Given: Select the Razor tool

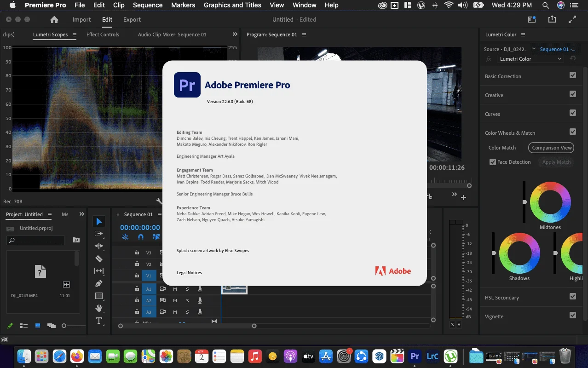Looking at the screenshot, I should coord(99,259).
